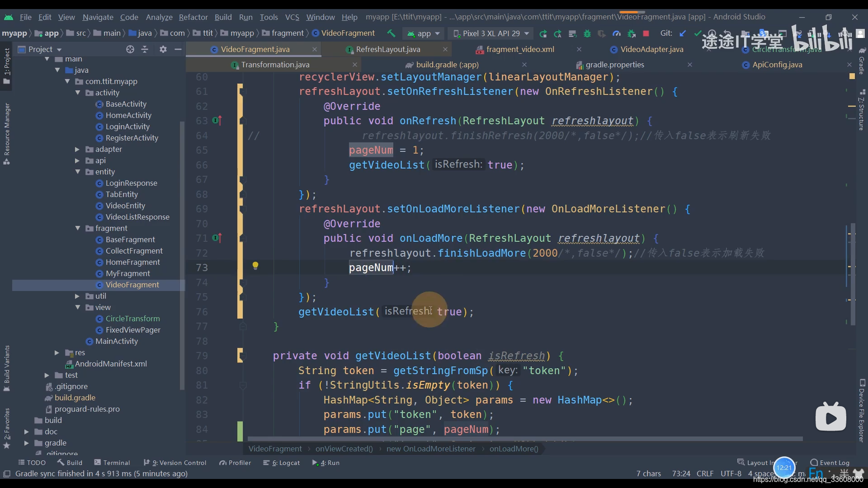Toggle the 2: Favorites side panel
The height and width of the screenshot is (488, 868).
(x=7, y=427)
